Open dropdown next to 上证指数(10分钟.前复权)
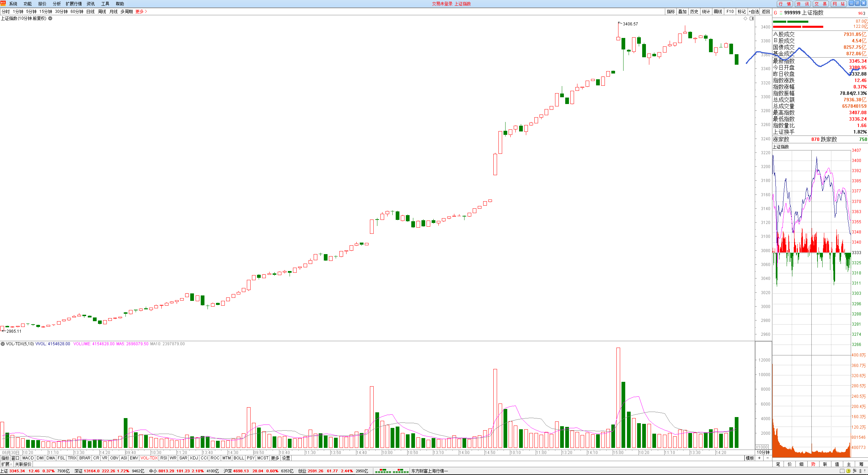This screenshot has height=475, width=868. 50,18
